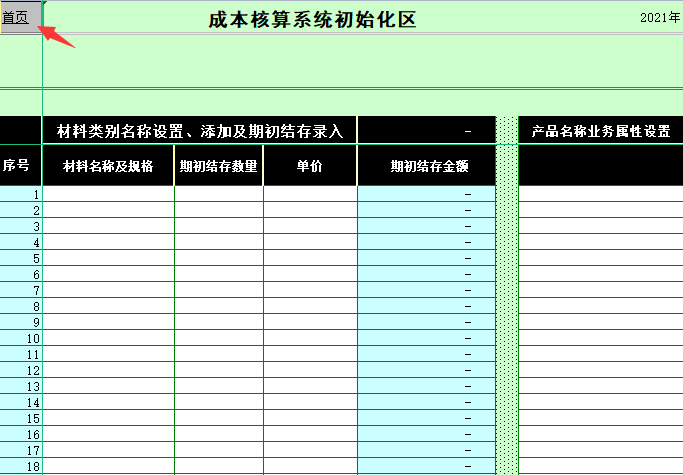The width and height of the screenshot is (683, 475).
Task: Click unit price cell in row 18
Action: click(310, 466)
